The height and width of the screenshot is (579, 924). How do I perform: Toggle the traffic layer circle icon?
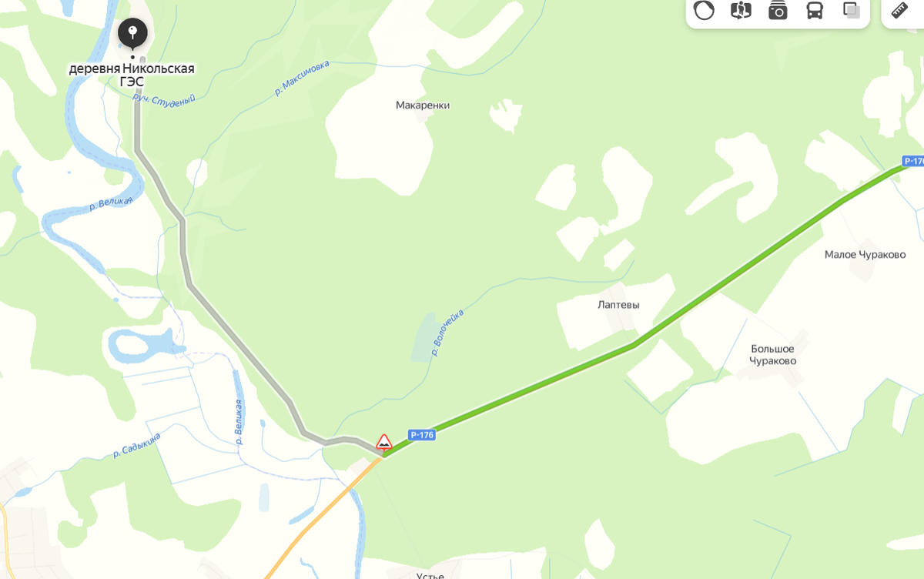(704, 10)
